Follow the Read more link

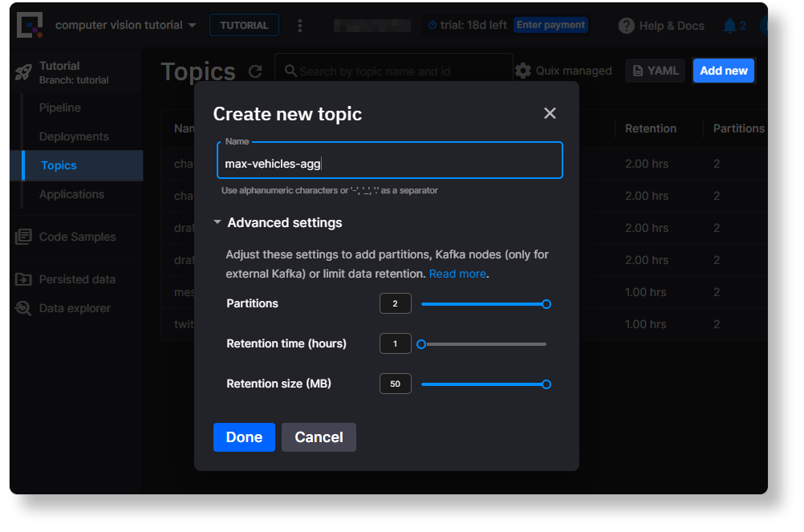coord(457,274)
